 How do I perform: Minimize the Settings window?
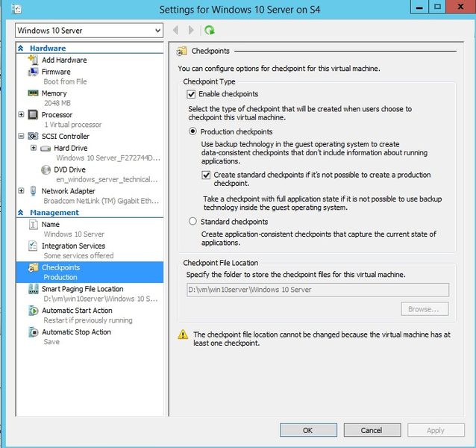pos(419,7)
